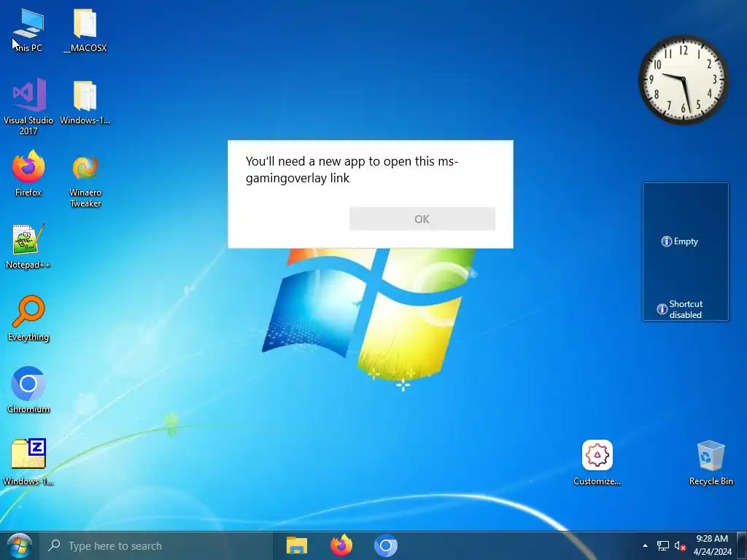
Task: Click the muted volume tray icon
Action: tap(680, 546)
